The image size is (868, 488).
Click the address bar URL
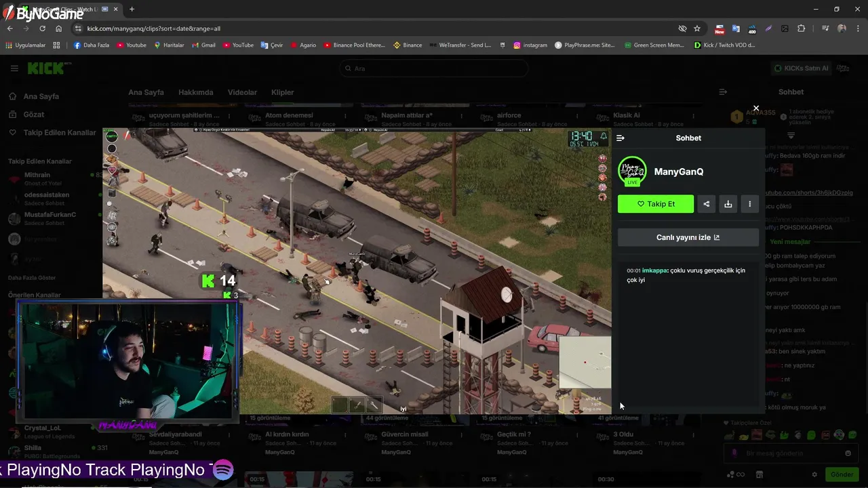coord(154,28)
